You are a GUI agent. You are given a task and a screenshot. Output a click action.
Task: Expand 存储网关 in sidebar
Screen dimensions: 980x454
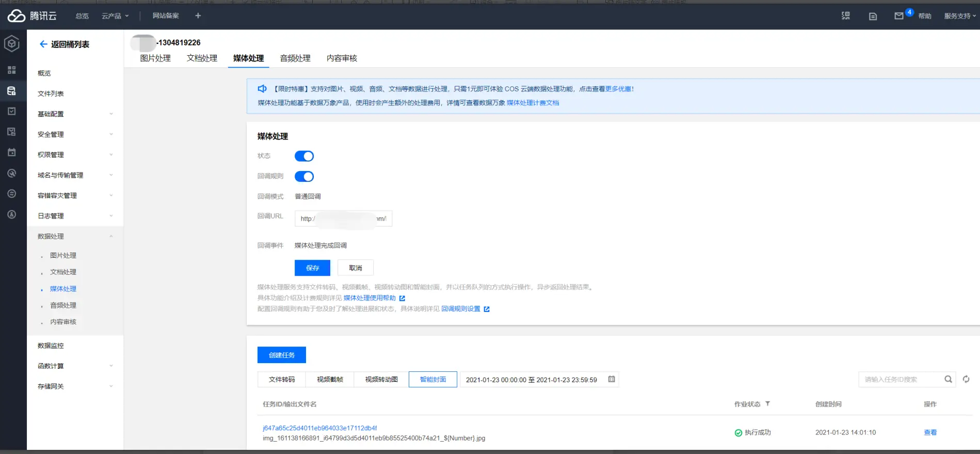pos(75,386)
